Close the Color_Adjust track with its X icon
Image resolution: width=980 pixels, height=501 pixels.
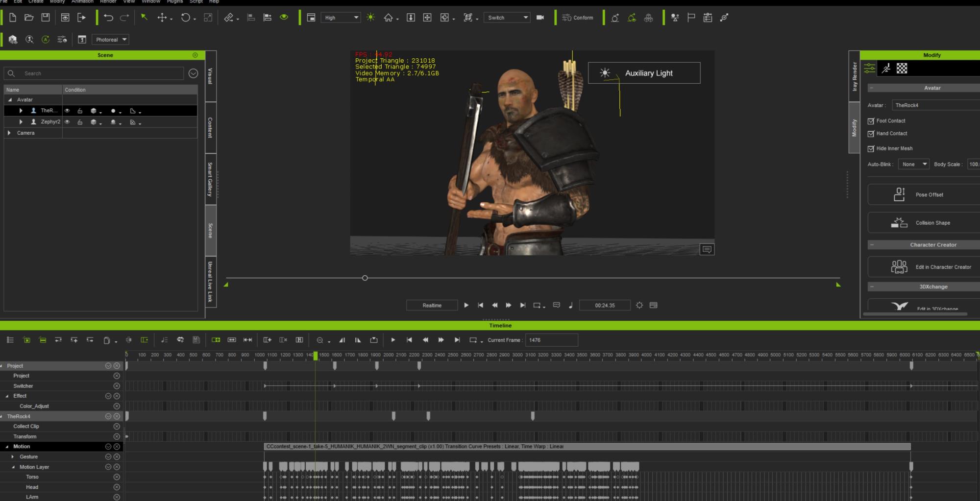coord(117,406)
